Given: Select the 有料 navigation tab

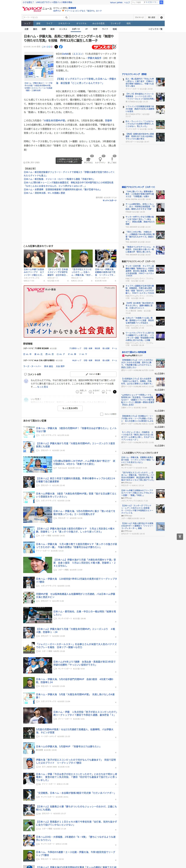Looking at the screenshot, I should pyautogui.click(x=128, y=24).
